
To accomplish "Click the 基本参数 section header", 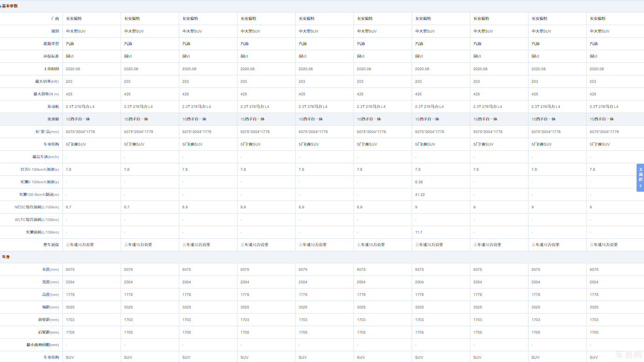I will coord(10,6).
